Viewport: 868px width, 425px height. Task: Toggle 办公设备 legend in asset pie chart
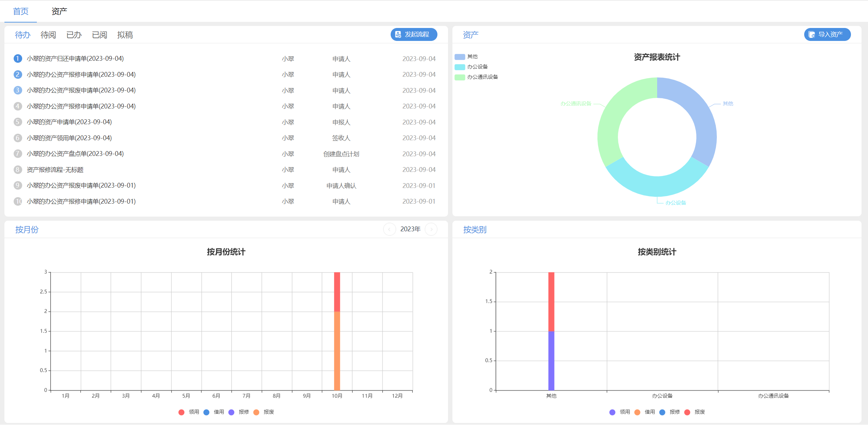click(x=460, y=67)
